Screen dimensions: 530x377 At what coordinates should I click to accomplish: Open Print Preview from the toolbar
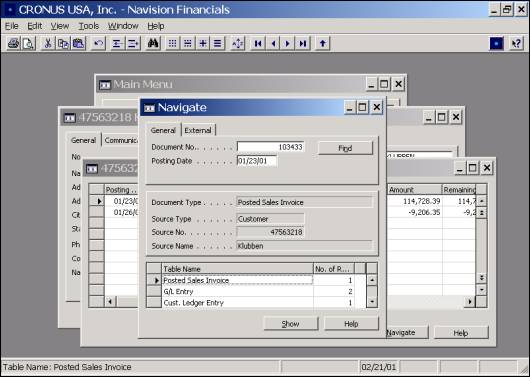[28, 44]
